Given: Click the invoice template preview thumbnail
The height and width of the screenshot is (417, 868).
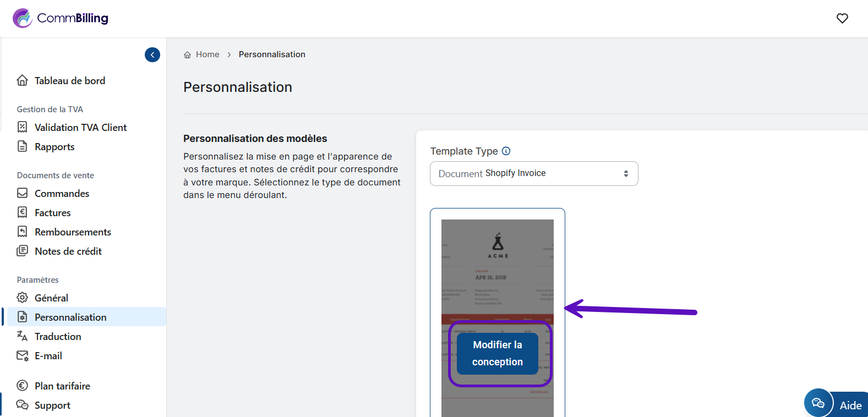Looking at the screenshot, I should click(497, 264).
